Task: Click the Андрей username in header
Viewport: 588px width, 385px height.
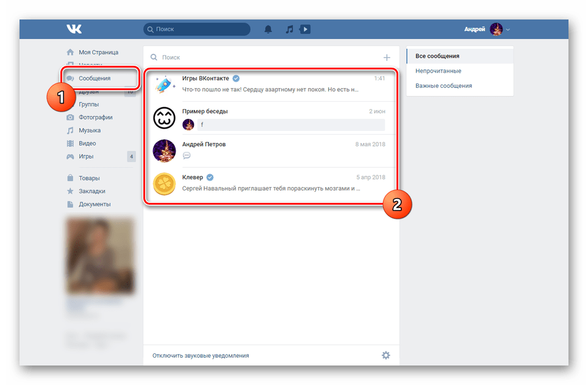Action: pos(475,29)
